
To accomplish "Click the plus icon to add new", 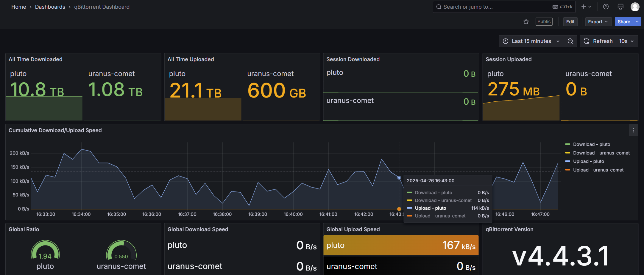I will point(586,7).
